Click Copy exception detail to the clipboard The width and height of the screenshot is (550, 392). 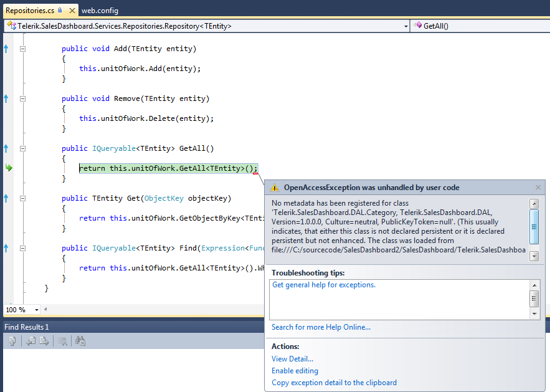click(x=334, y=383)
